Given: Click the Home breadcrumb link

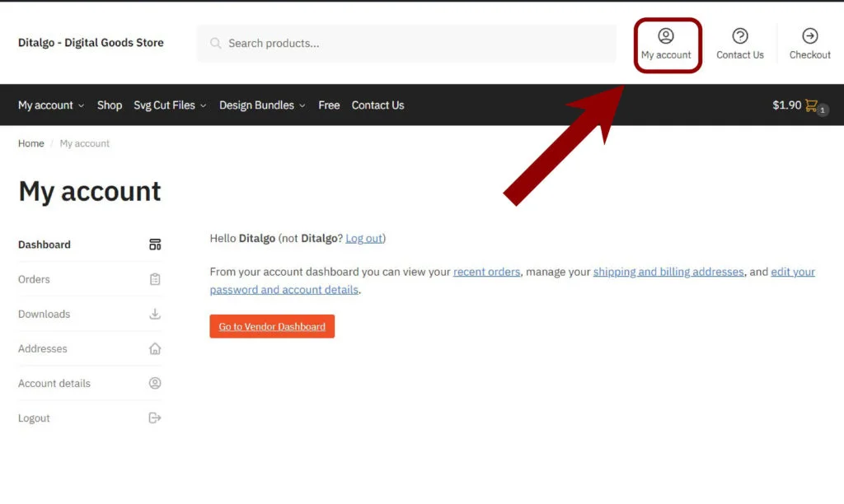Looking at the screenshot, I should (x=31, y=143).
